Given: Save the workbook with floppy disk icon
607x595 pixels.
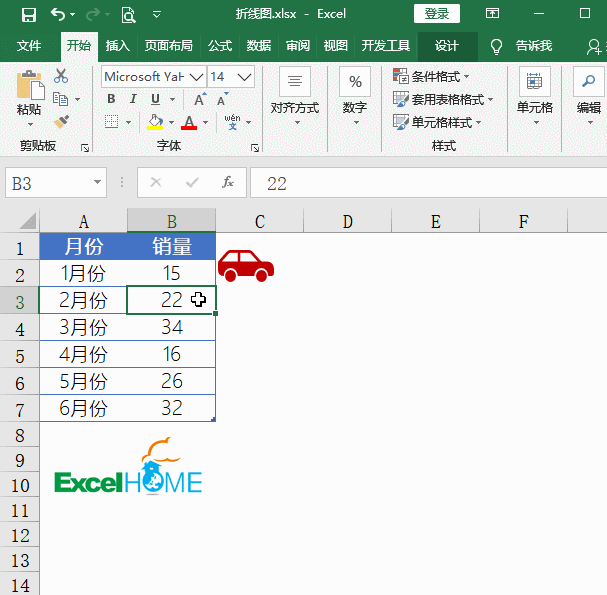Looking at the screenshot, I should (29, 15).
